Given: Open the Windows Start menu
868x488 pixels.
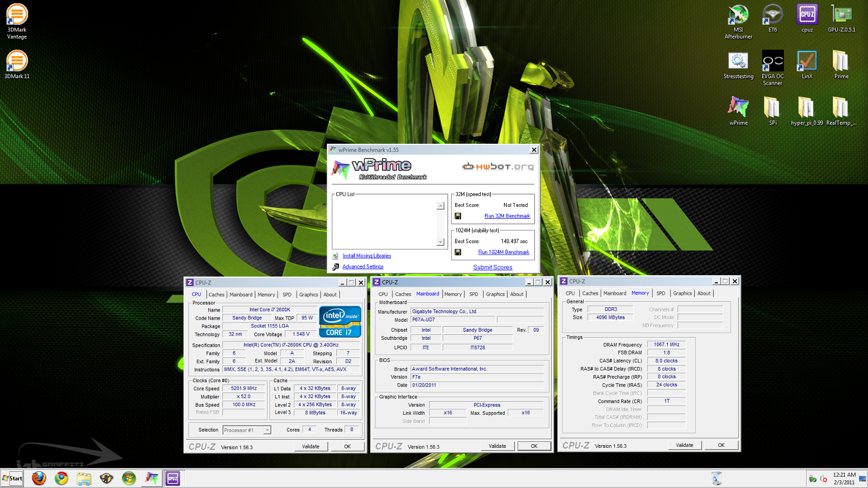Looking at the screenshot, I should pos(12,478).
